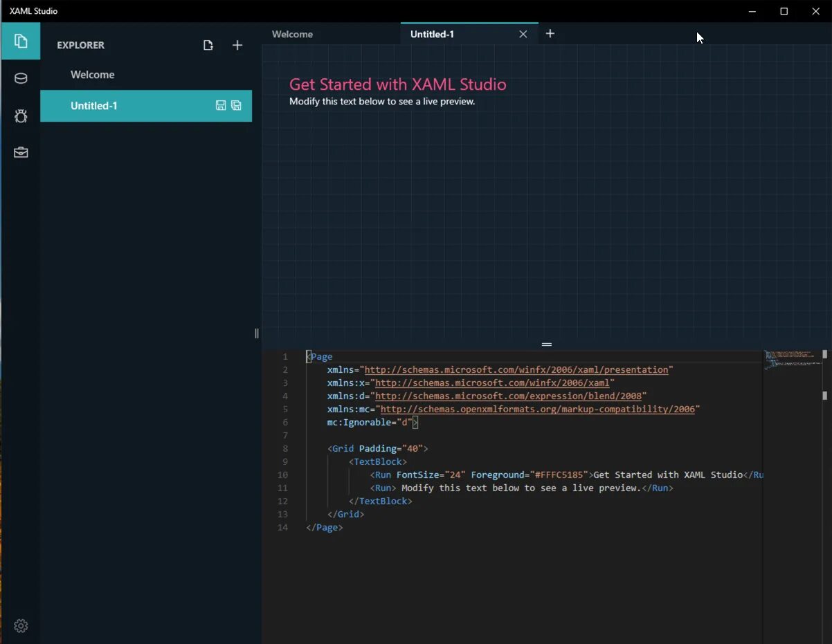Viewport: 832px width, 644px height.
Task: Click line number 14 in gutter
Action: pyautogui.click(x=282, y=527)
